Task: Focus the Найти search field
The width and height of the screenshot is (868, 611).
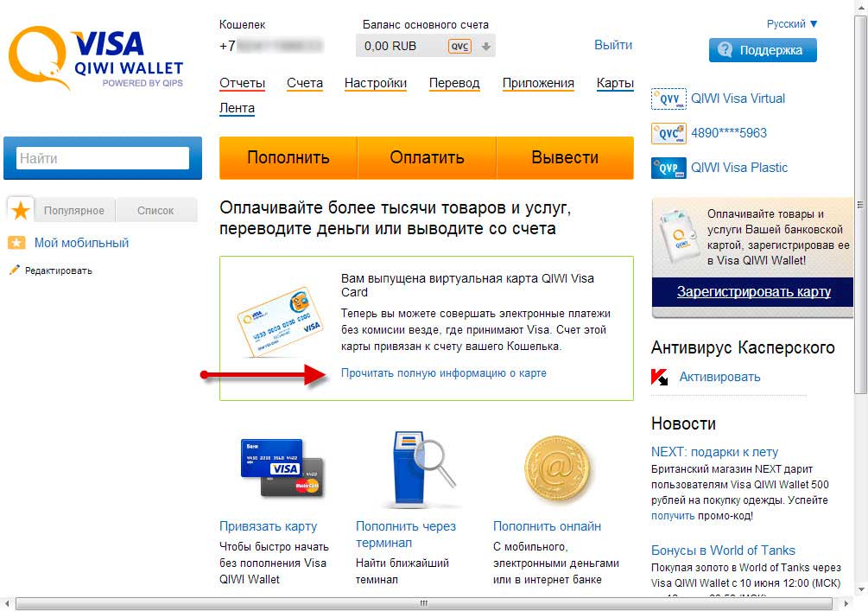Action: [103, 158]
